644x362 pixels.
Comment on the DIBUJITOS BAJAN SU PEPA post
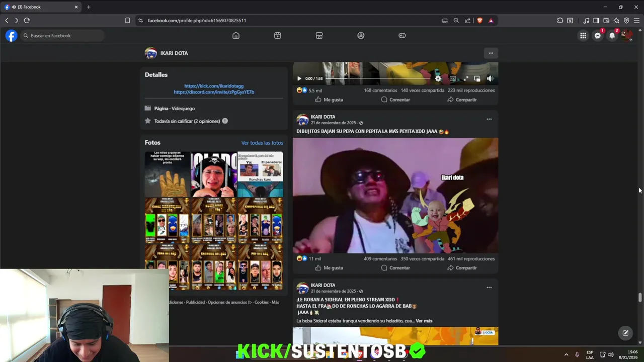click(395, 268)
